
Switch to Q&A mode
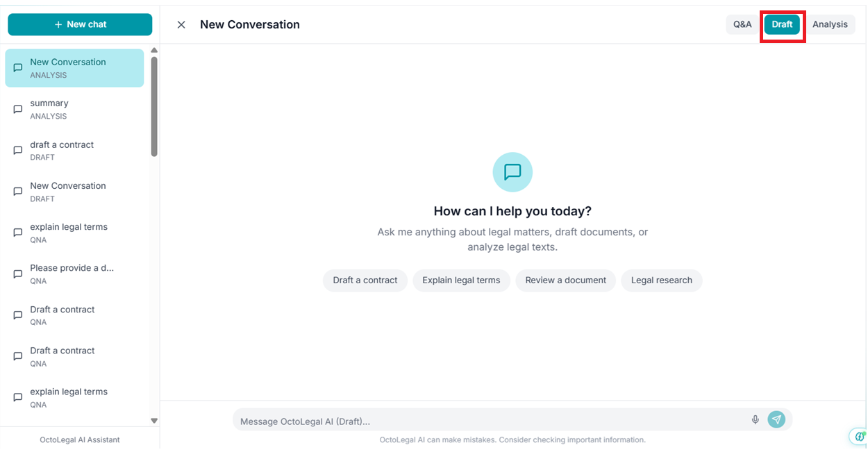(x=742, y=24)
